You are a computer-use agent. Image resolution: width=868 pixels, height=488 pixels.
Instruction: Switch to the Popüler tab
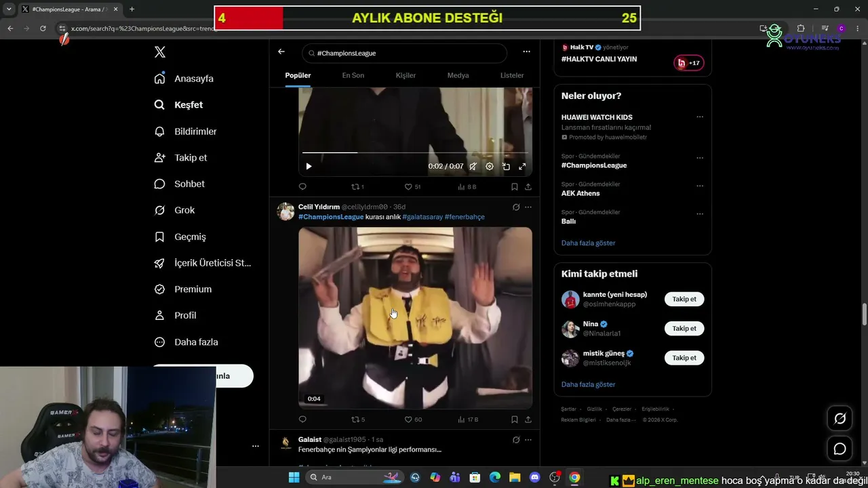(298, 75)
